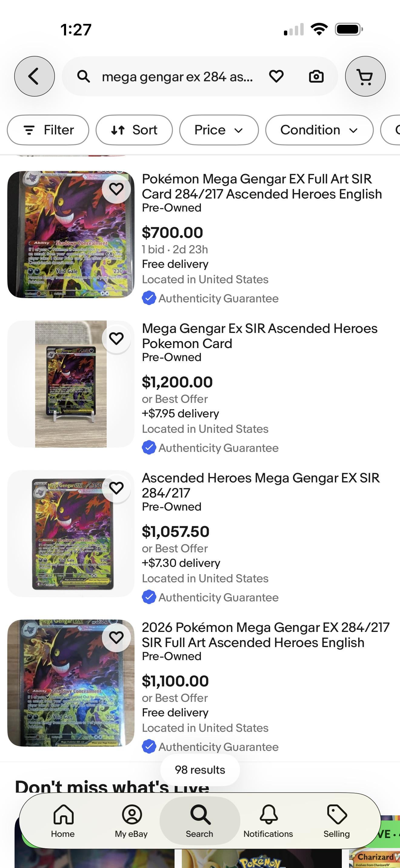Expand the Price dropdown
This screenshot has width=400, height=868.
(219, 130)
